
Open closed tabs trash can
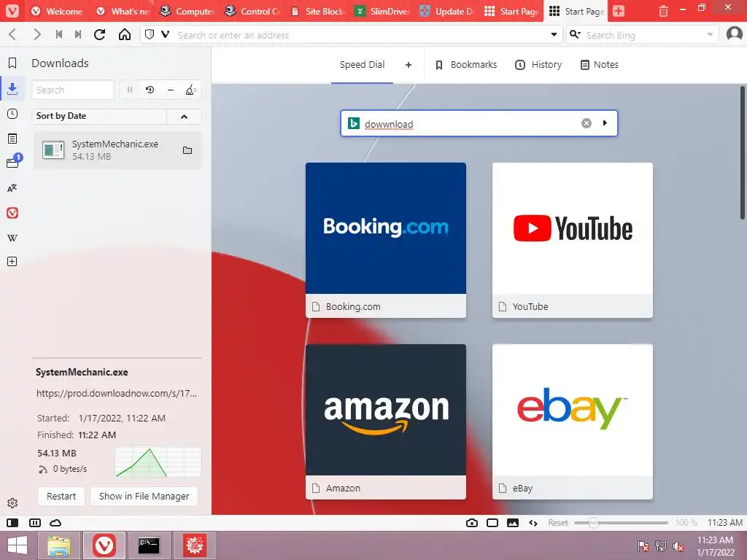[663, 11]
